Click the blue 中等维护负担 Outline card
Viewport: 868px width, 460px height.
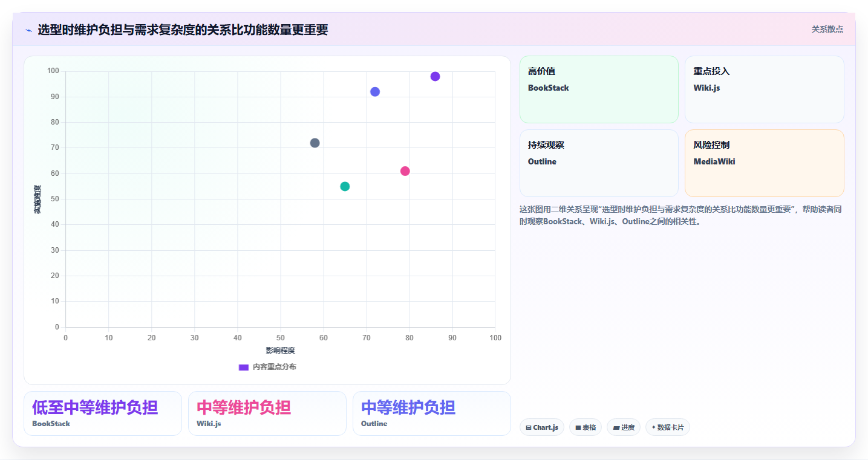[432, 413]
